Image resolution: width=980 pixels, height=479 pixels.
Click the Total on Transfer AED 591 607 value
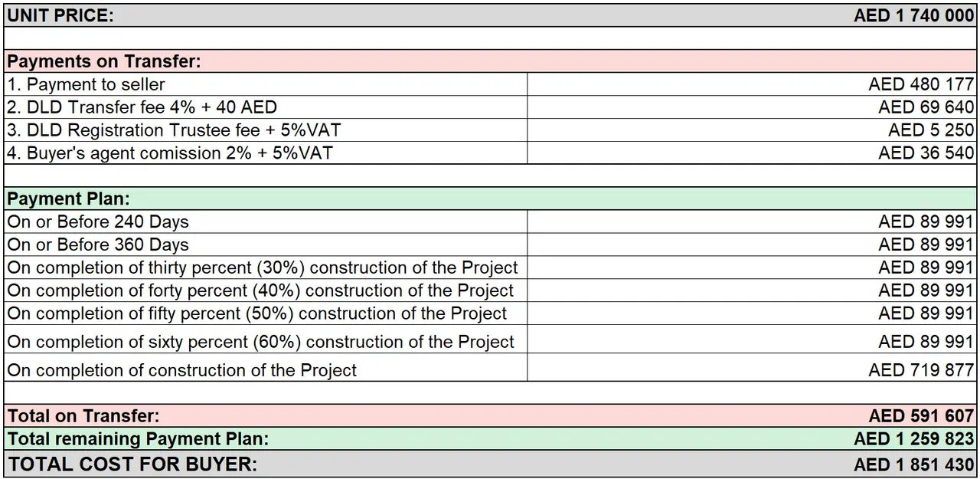[x=921, y=416]
